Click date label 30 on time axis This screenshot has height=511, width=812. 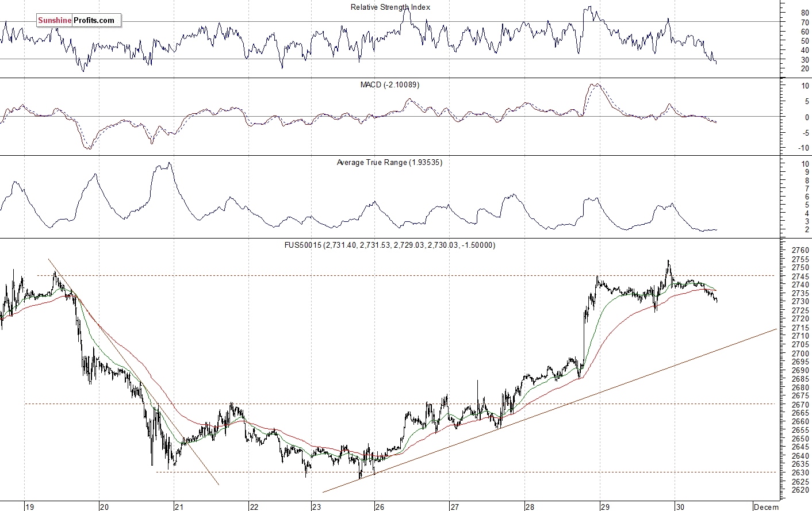coord(680,506)
